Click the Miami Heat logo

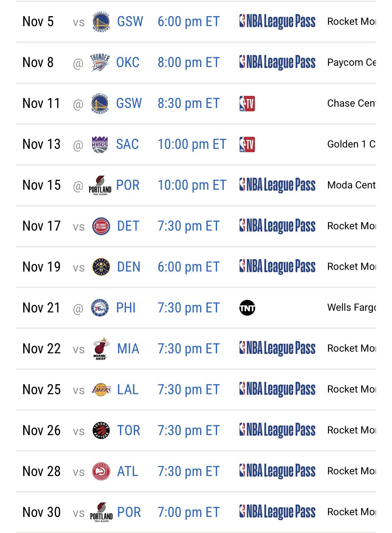click(x=101, y=349)
